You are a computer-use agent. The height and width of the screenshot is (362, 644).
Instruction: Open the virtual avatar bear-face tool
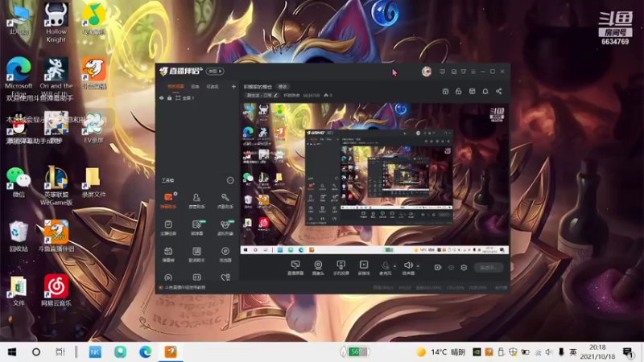coord(225,228)
